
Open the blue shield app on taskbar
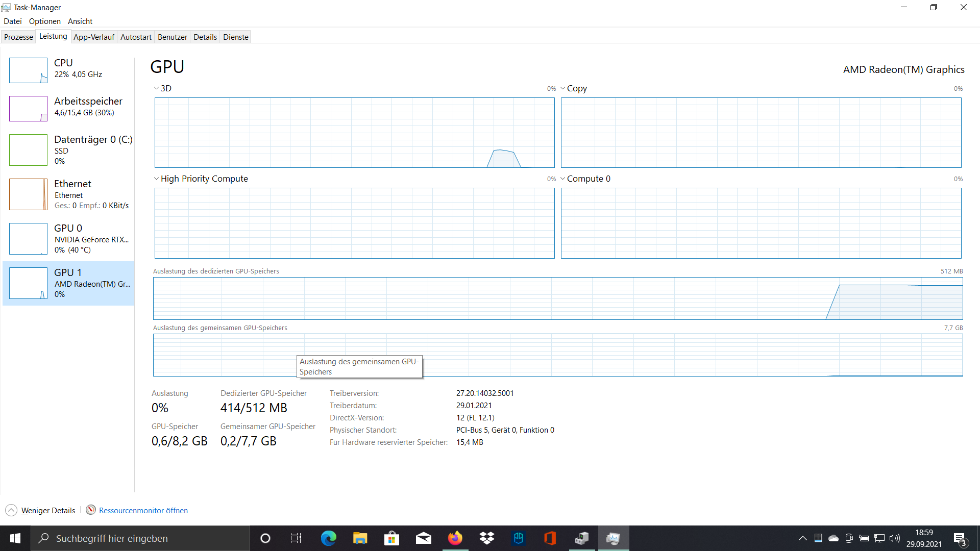[x=519, y=538]
